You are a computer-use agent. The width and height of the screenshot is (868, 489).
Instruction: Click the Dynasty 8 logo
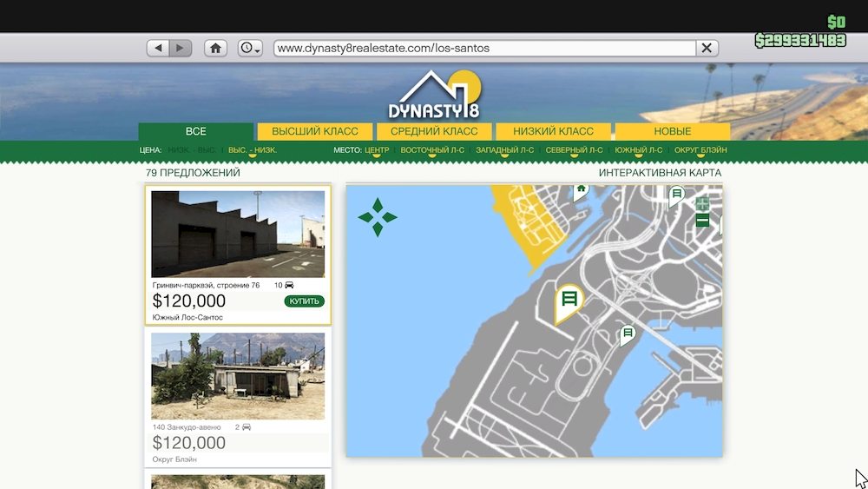click(433, 96)
